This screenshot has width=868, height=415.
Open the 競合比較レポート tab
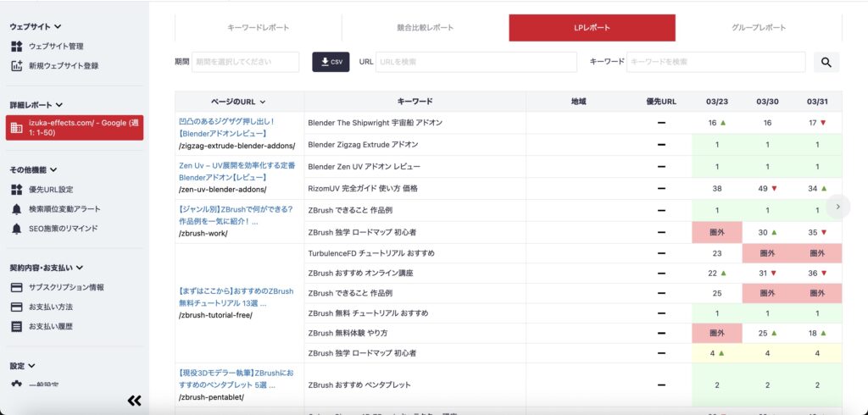pos(425,28)
